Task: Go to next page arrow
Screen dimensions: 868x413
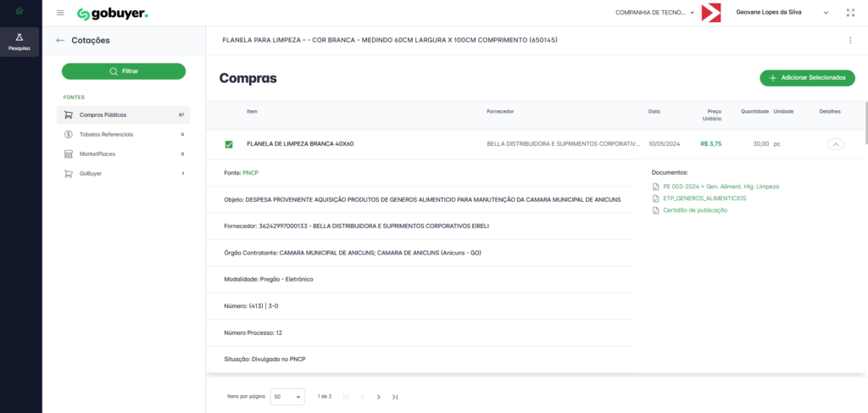Action: point(378,396)
